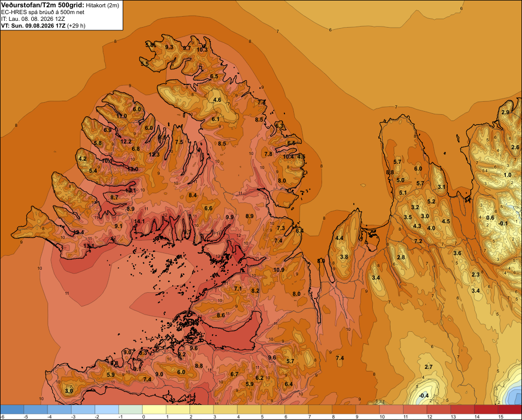Click the Veðurstofan/T2m 500grid title
Image resolution: width=522 pixels, height=420 pixels.
43,5
